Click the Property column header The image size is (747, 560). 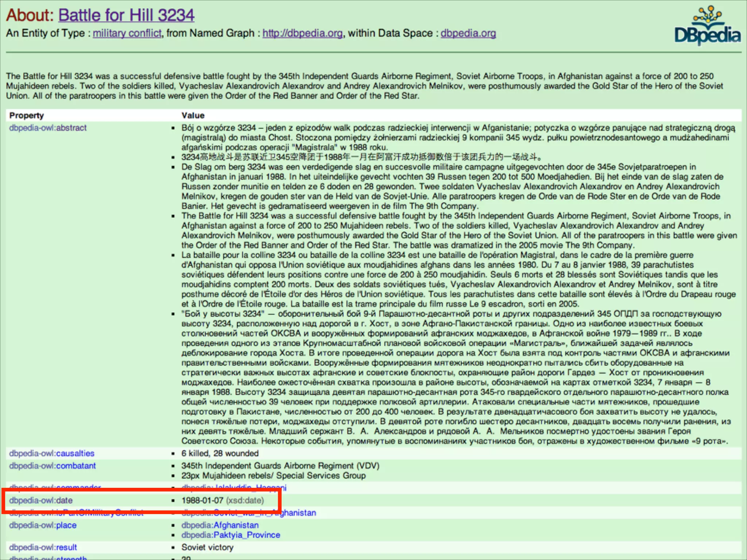tap(26, 116)
